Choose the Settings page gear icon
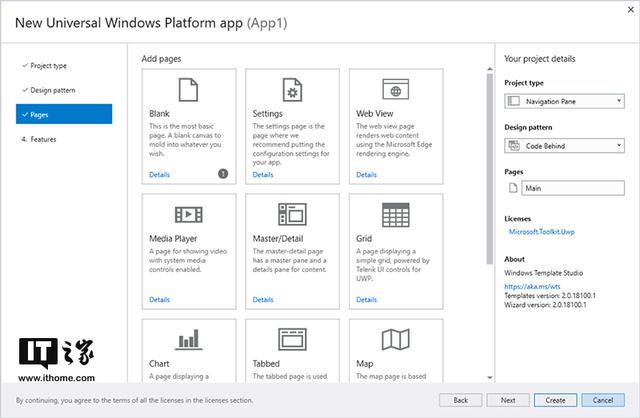This screenshot has height=418, width=640. (x=292, y=92)
